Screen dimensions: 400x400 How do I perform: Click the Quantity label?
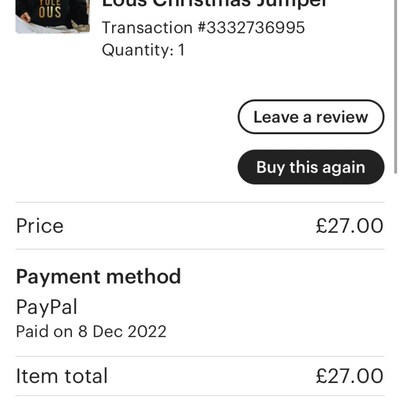point(136,51)
